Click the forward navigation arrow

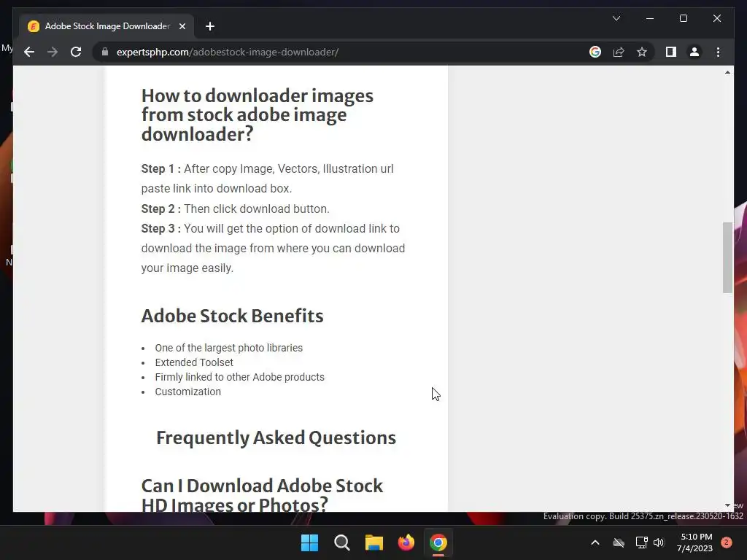point(53,52)
